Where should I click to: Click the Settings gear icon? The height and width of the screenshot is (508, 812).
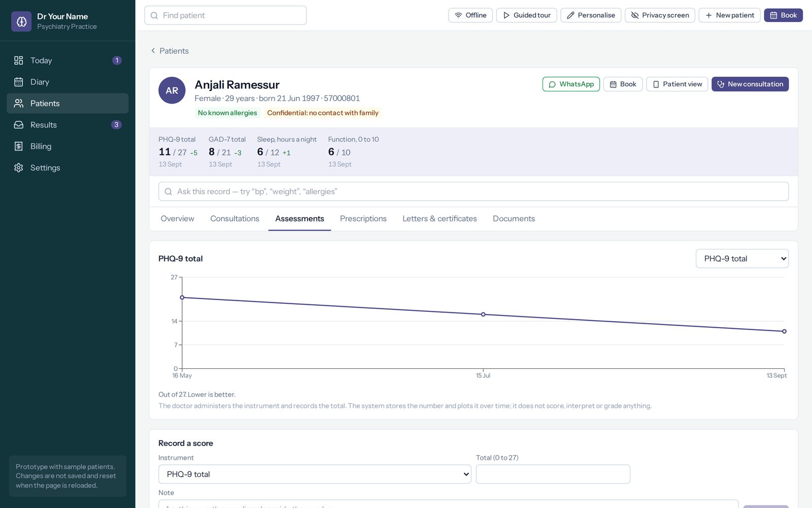[19, 168]
